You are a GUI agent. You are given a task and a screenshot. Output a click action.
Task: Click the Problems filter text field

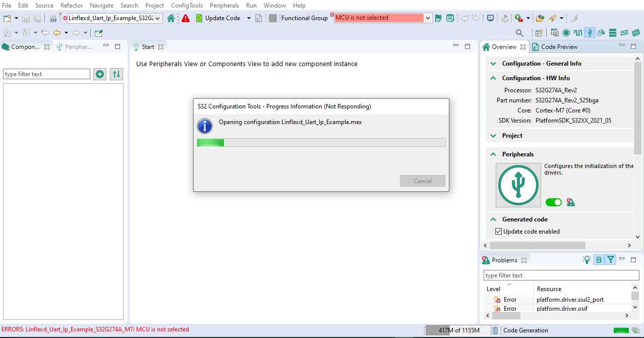[561, 275]
